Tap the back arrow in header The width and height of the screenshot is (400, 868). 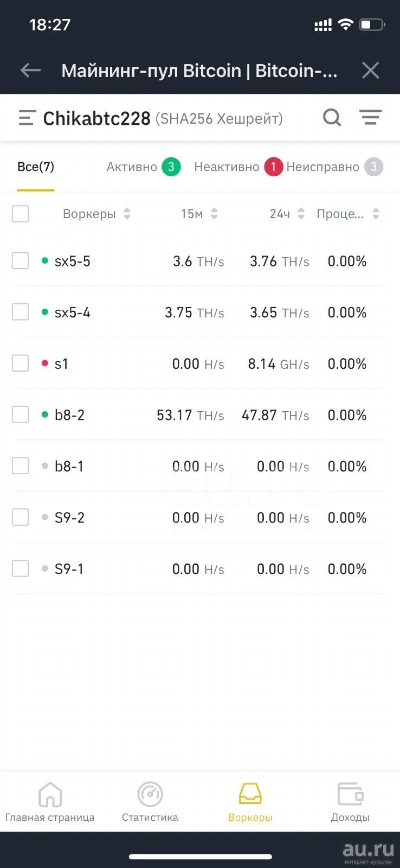pos(30,70)
